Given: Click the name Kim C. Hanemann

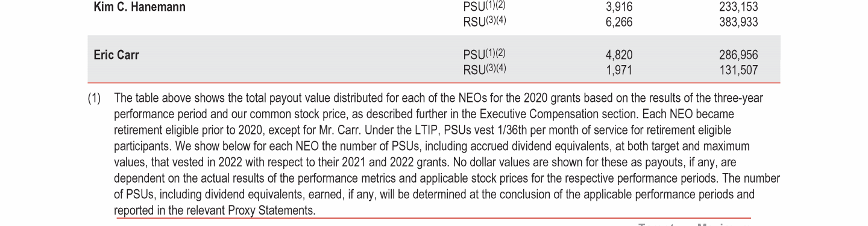Looking at the screenshot, I should pyautogui.click(x=139, y=7).
